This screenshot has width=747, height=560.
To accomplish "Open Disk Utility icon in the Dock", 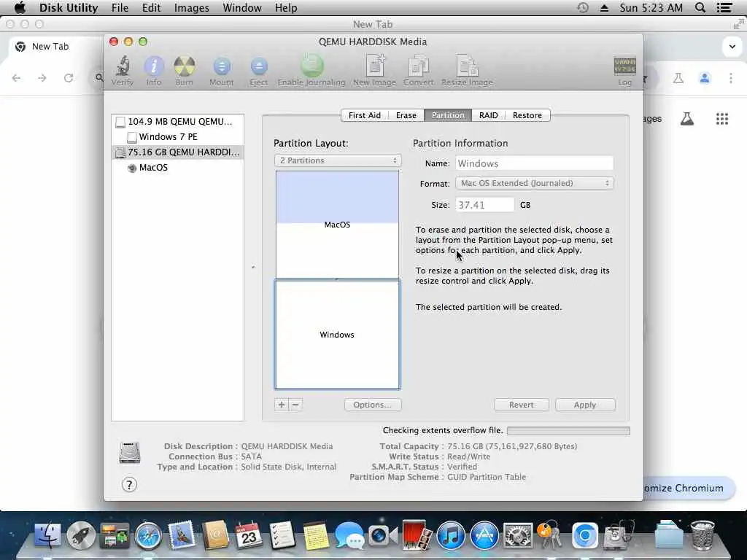I will (619, 535).
